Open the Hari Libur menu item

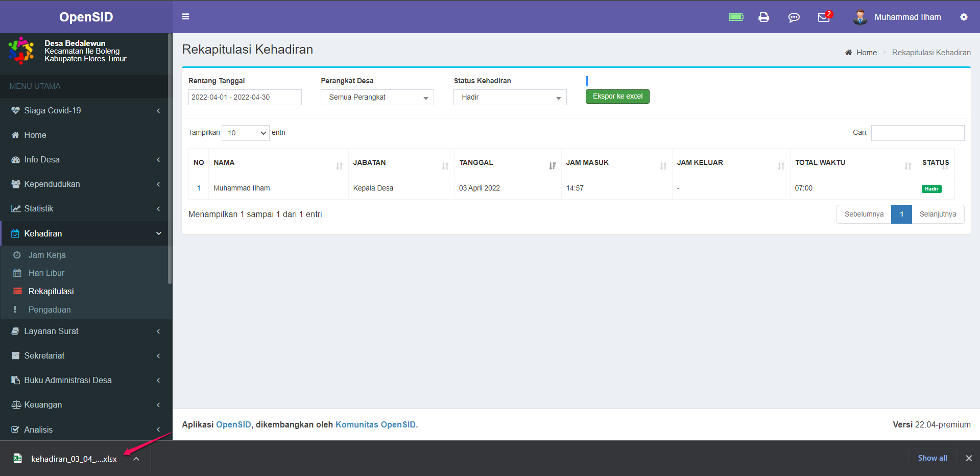coord(46,273)
